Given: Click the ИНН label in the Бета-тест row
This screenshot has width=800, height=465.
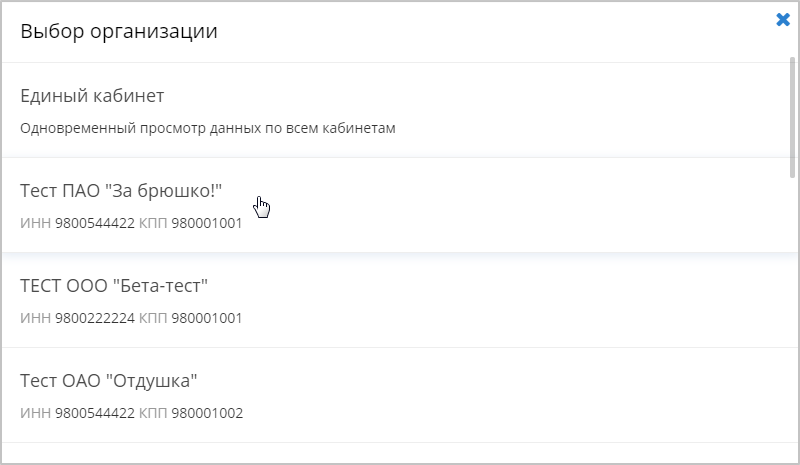Looking at the screenshot, I should (36, 318).
